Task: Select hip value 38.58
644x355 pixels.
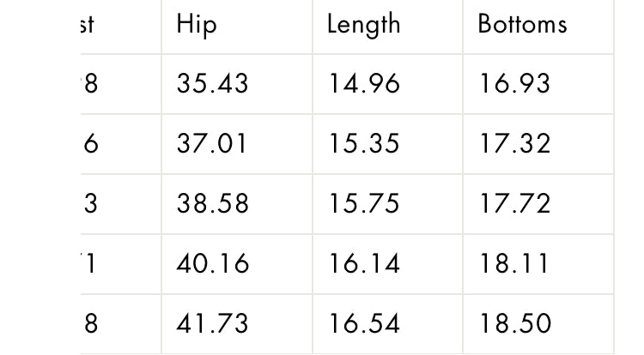Action: pos(212,204)
